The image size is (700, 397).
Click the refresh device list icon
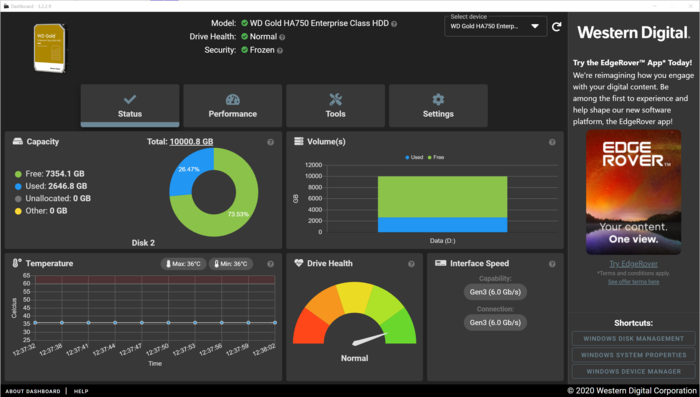[556, 27]
